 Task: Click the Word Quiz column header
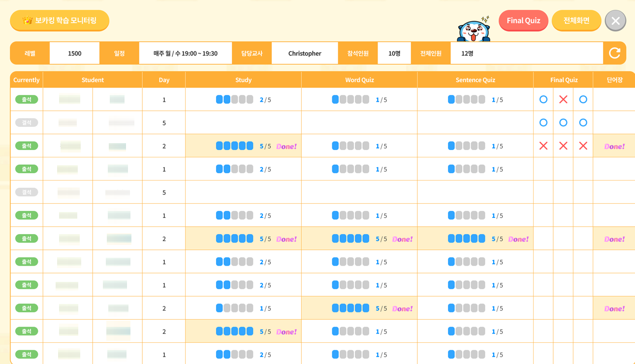click(359, 80)
